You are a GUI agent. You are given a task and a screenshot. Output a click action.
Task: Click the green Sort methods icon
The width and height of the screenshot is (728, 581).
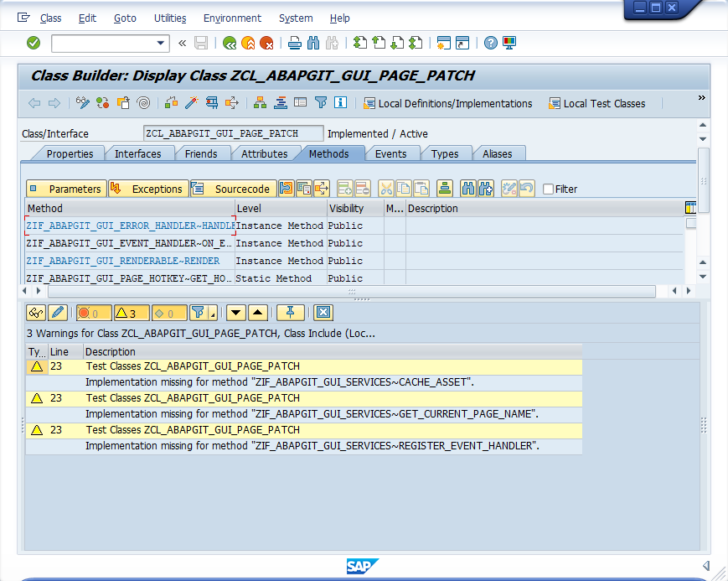tap(445, 189)
